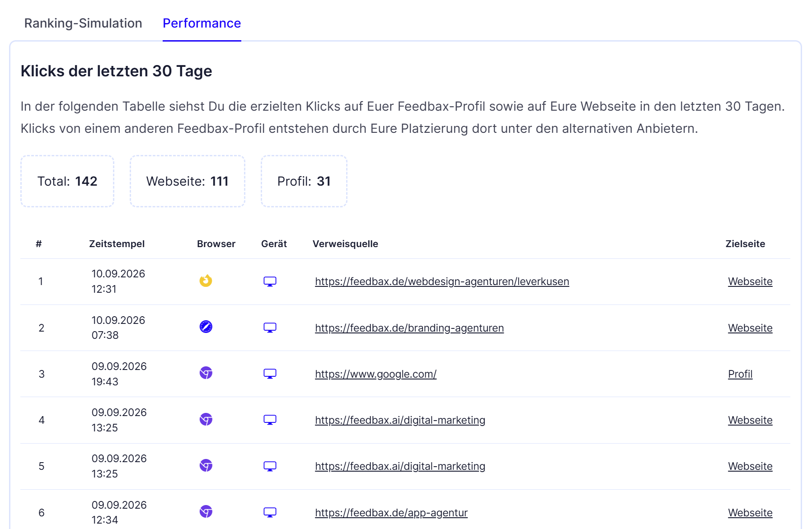Click the Total: 142 stat box
Viewport: 812px width, 529px height.
pyautogui.click(x=67, y=181)
